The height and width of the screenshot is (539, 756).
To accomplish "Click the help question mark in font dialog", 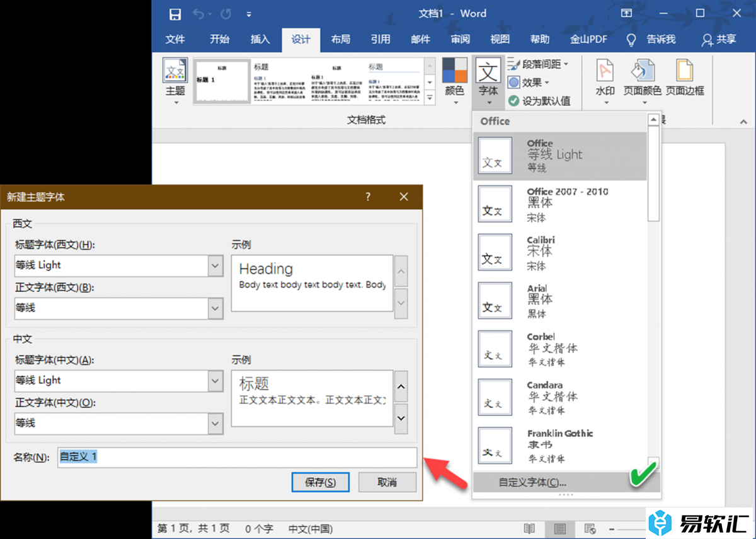I will coord(369,197).
